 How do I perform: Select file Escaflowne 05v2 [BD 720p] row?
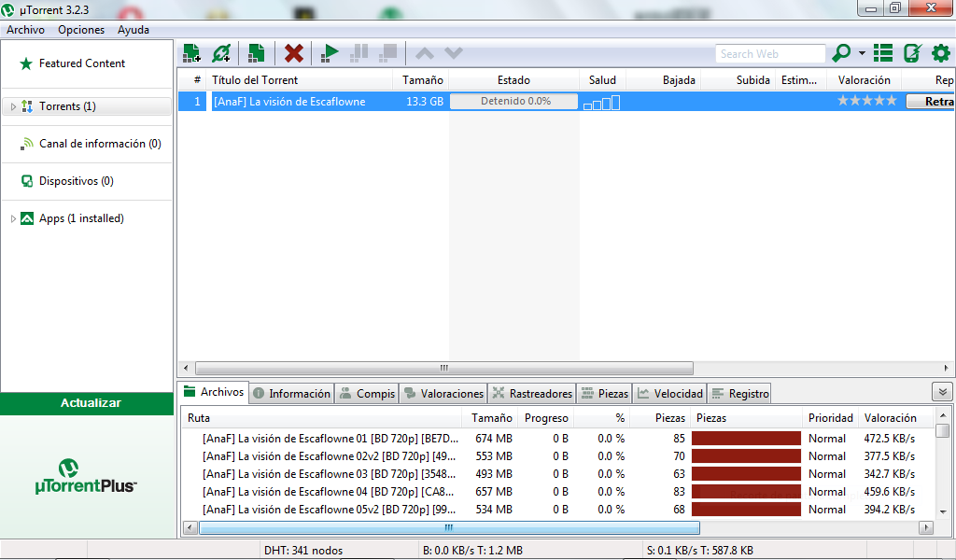click(x=557, y=510)
